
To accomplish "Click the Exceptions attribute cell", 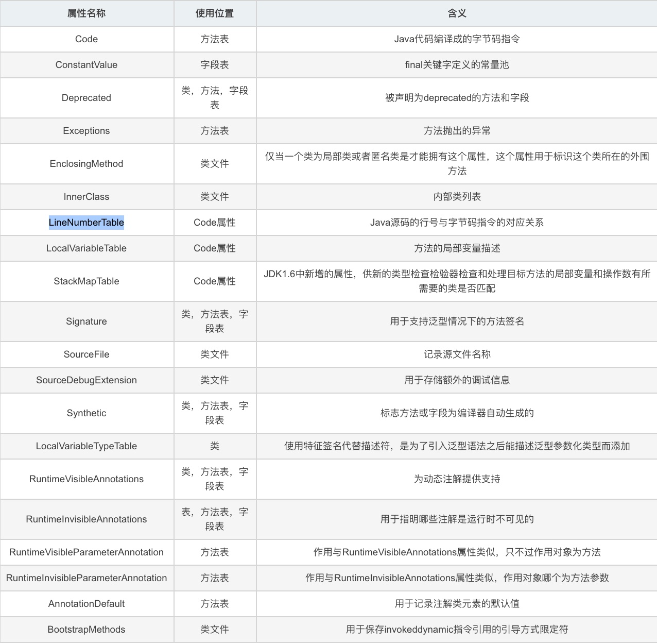I will [x=87, y=131].
